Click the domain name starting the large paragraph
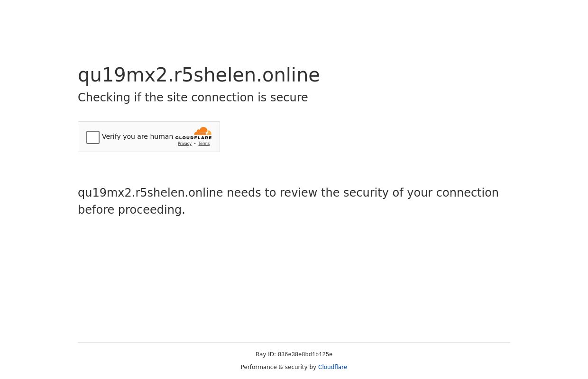The width and height of the screenshot is (588, 379). tap(150, 193)
